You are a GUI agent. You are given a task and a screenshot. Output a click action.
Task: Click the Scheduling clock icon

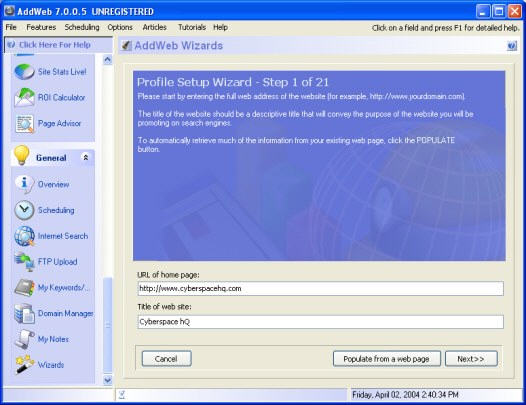click(24, 210)
